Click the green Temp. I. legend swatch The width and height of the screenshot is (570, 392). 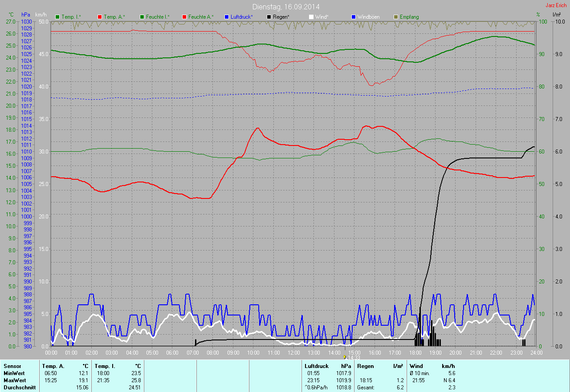[57, 17]
